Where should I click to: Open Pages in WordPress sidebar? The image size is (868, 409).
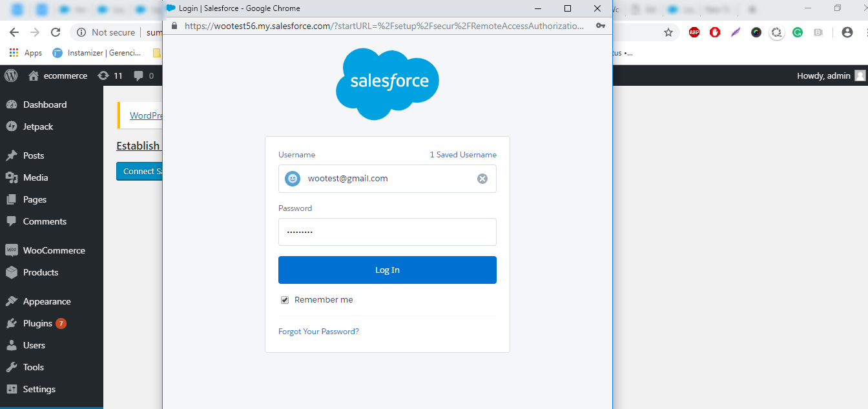[x=35, y=199]
